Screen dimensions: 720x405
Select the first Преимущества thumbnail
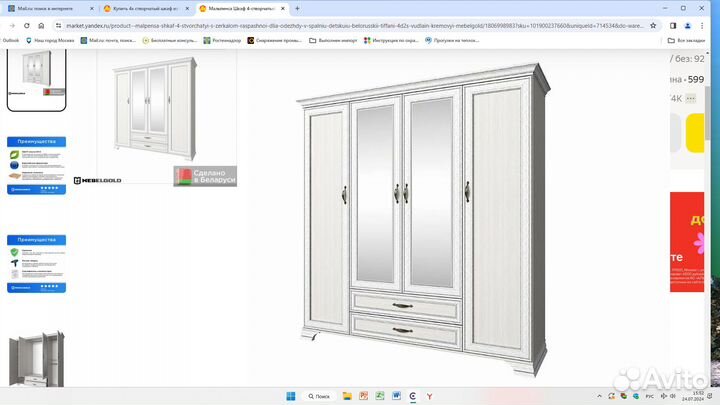click(x=37, y=166)
